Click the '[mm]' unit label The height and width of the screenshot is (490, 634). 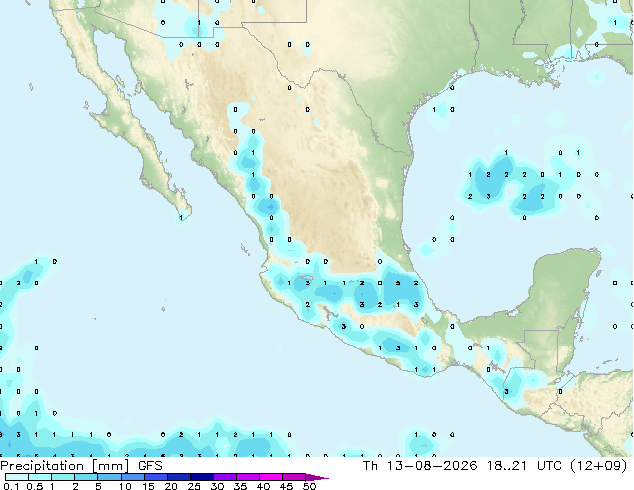pyautogui.click(x=110, y=466)
